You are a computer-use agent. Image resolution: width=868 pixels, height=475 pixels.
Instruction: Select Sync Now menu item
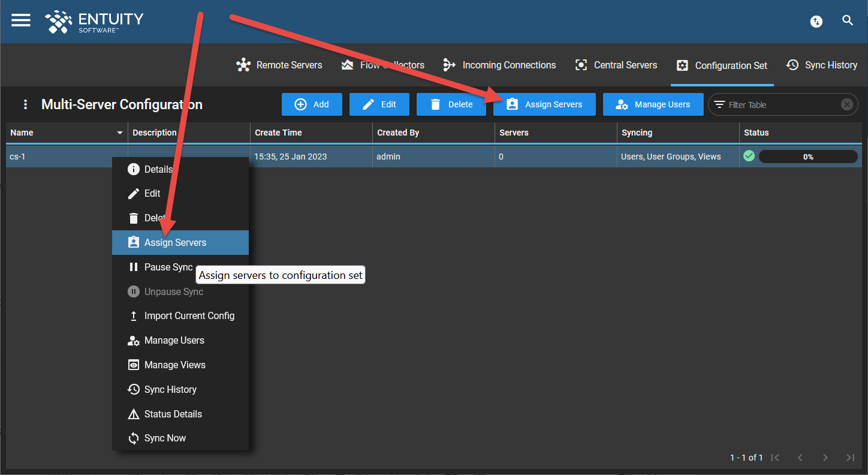click(180, 438)
